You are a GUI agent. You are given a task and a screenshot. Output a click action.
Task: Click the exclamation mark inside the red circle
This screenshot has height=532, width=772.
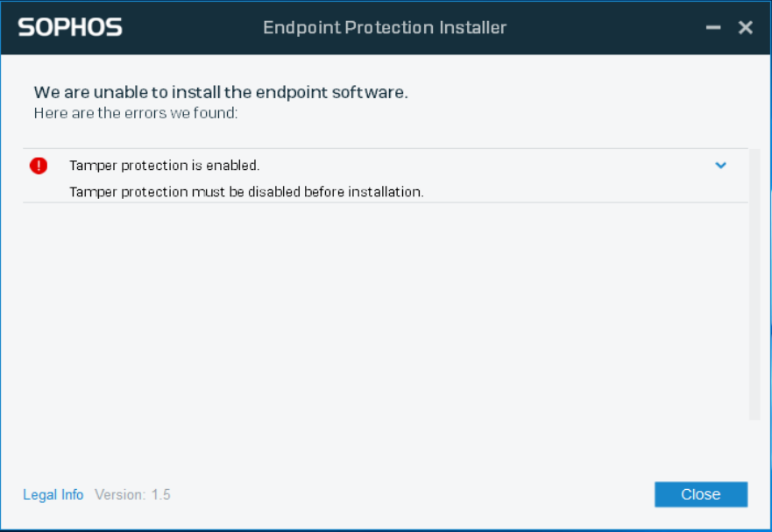[x=37, y=166]
